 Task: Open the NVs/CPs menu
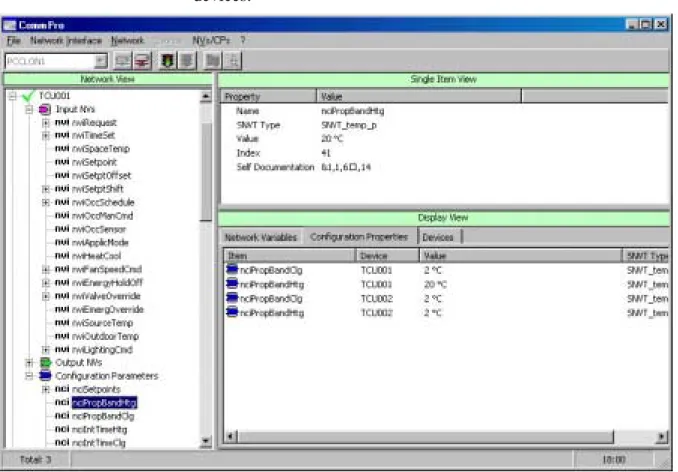pyautogui.click(x=211, y=41)
